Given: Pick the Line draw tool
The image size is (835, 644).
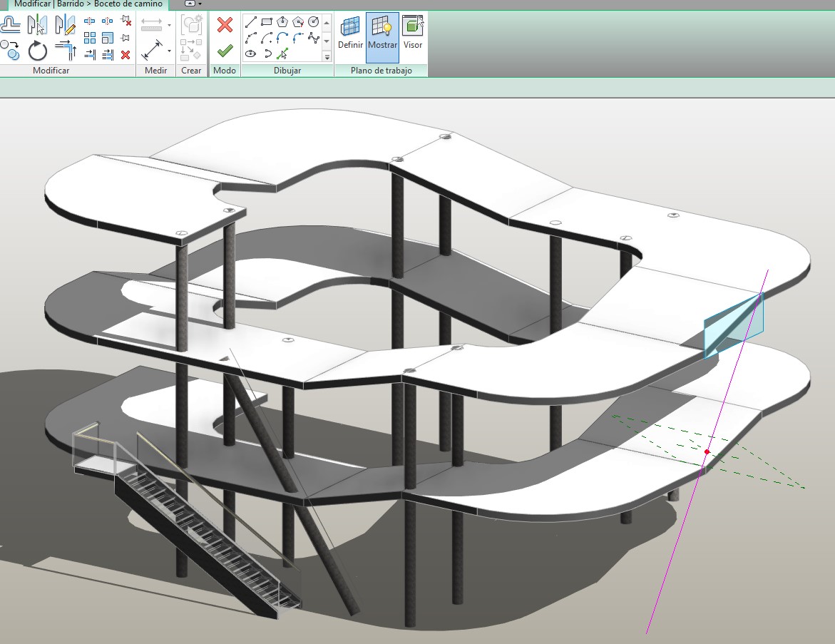Looking at the screenshot, I should [x=251, y=21].
